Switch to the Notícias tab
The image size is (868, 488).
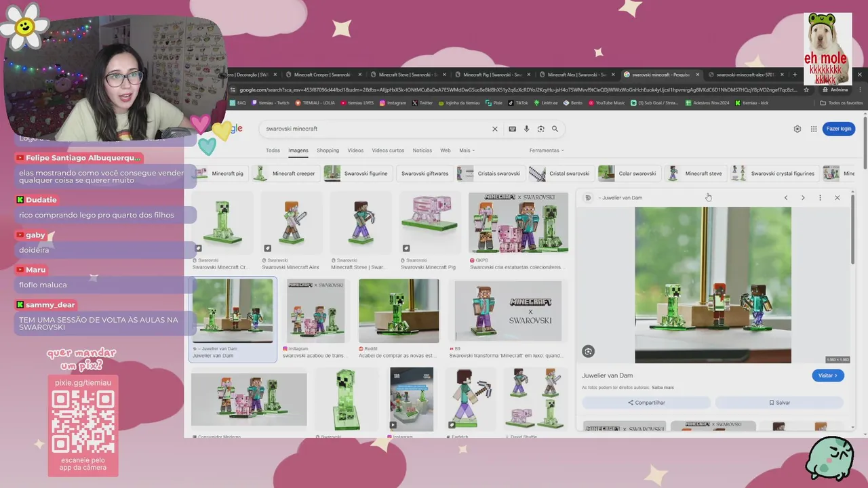coord(422,150)
